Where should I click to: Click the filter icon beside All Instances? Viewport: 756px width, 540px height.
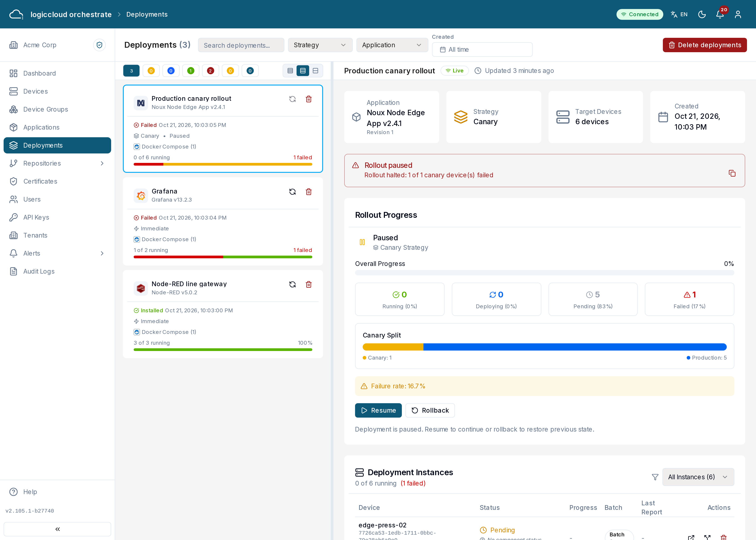click(655, 477)
